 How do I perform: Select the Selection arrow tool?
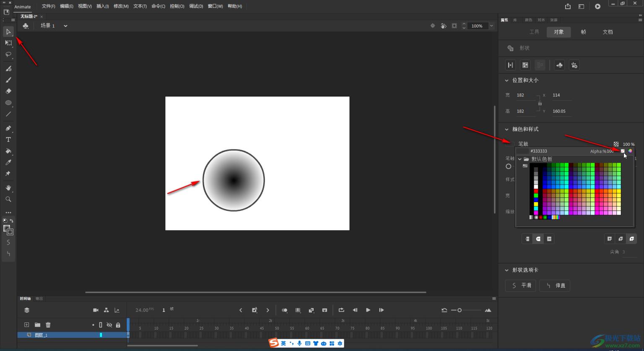point(8,32)
